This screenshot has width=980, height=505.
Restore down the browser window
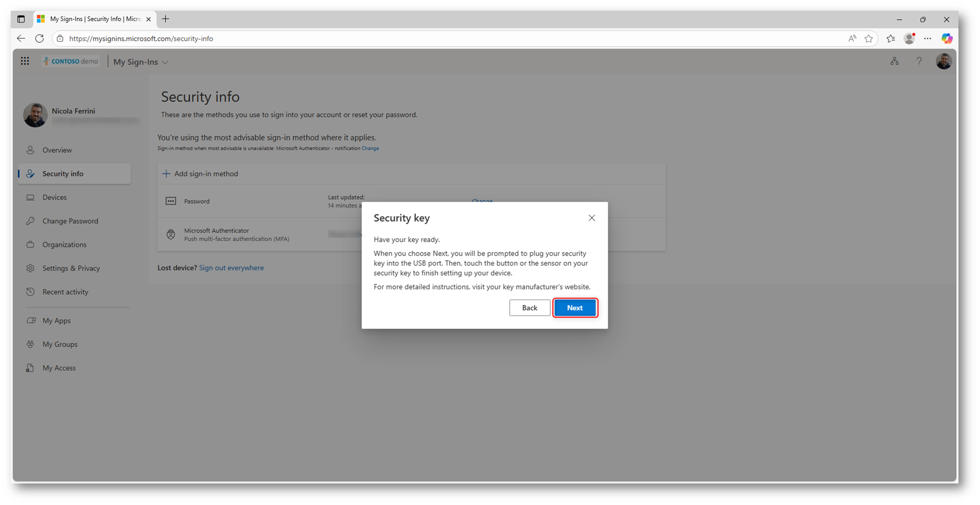923,20
